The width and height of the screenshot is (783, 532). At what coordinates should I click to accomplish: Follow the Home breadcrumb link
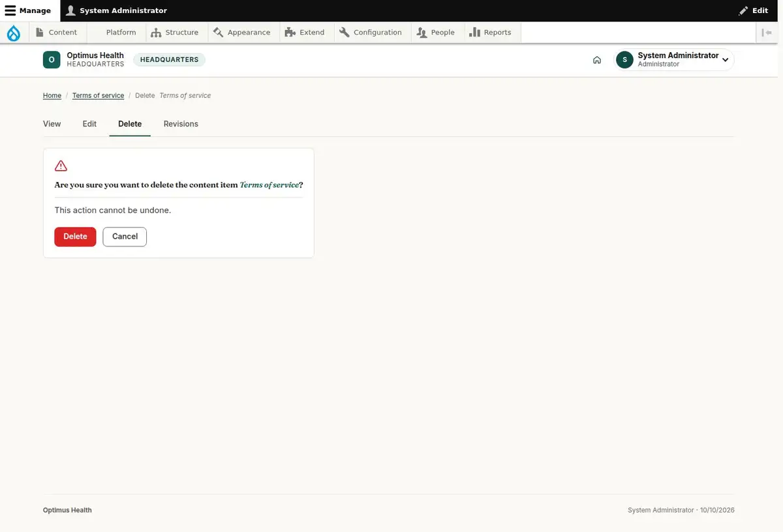[52, 95]
